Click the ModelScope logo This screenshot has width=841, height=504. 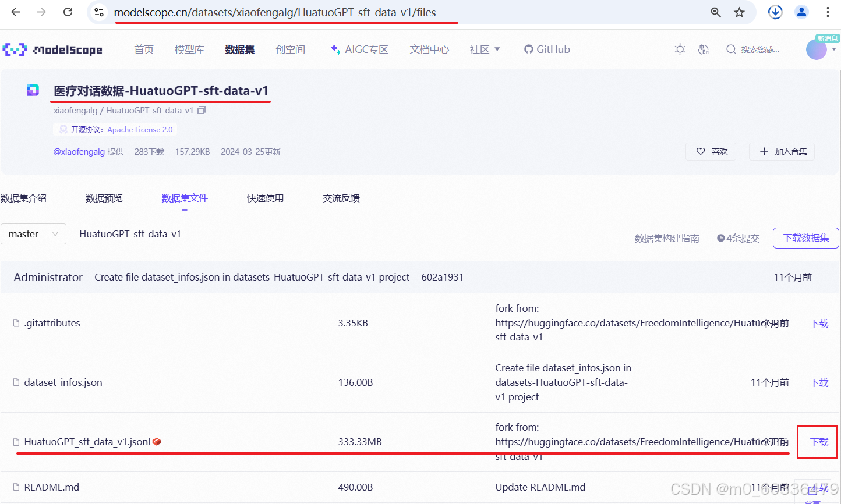point(52,49)
